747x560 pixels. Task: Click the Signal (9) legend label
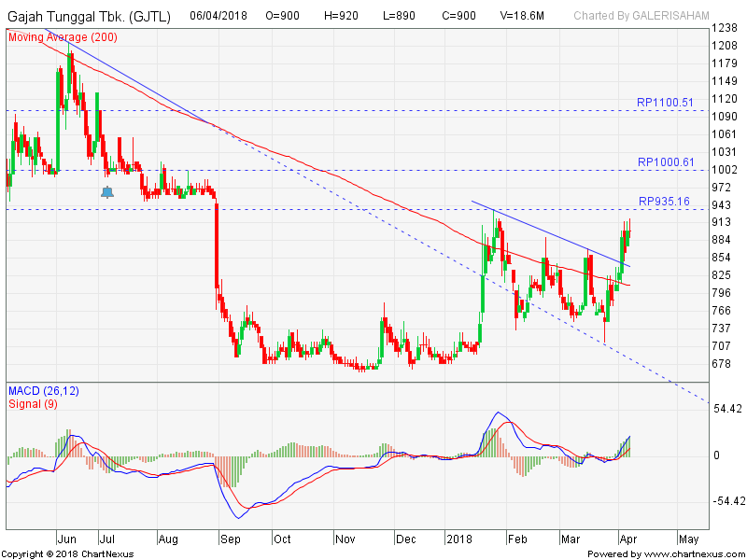(x=35, y=402)
